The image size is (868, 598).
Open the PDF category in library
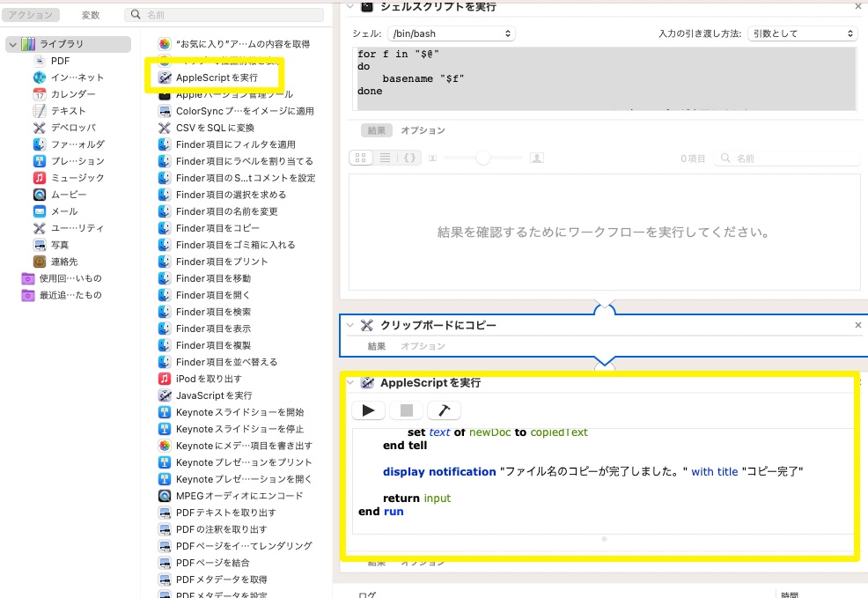coord(61,61)
